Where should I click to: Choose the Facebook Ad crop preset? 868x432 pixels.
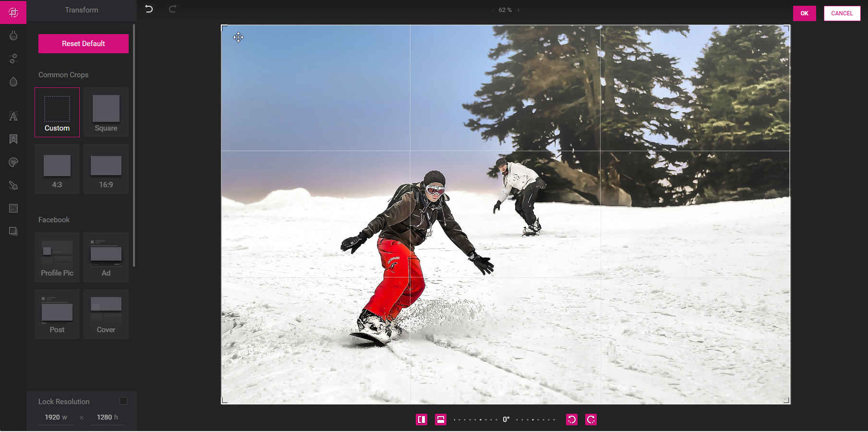click(106, 257)
